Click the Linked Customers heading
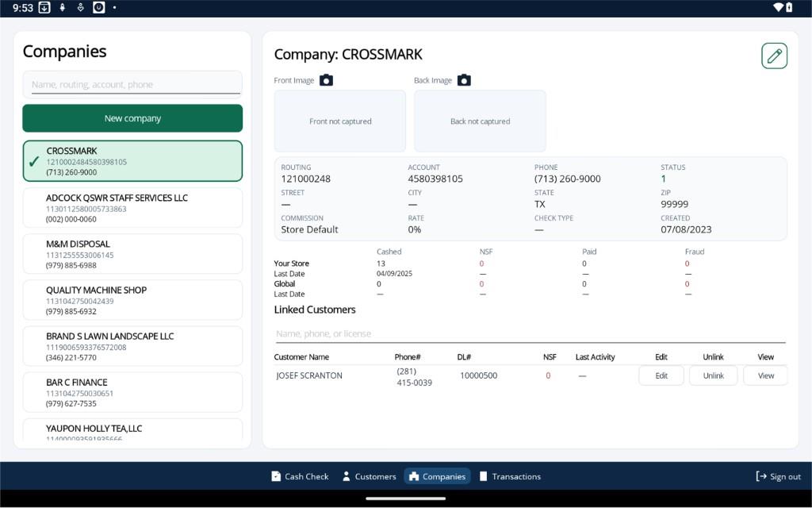Screen dimensions: 812x508 (315, 310)
